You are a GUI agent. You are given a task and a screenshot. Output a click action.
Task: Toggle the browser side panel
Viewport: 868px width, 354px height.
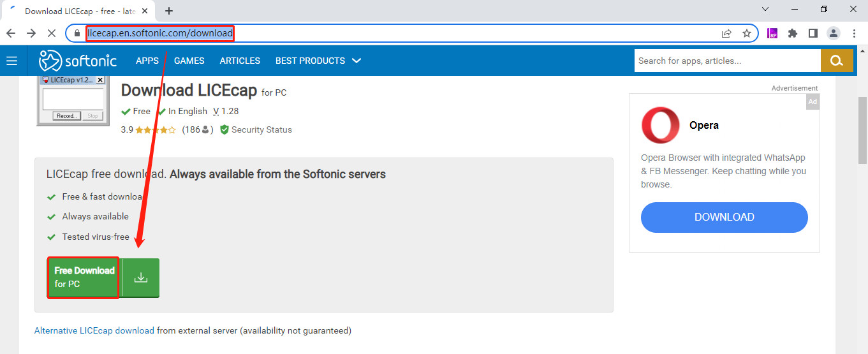813,33
